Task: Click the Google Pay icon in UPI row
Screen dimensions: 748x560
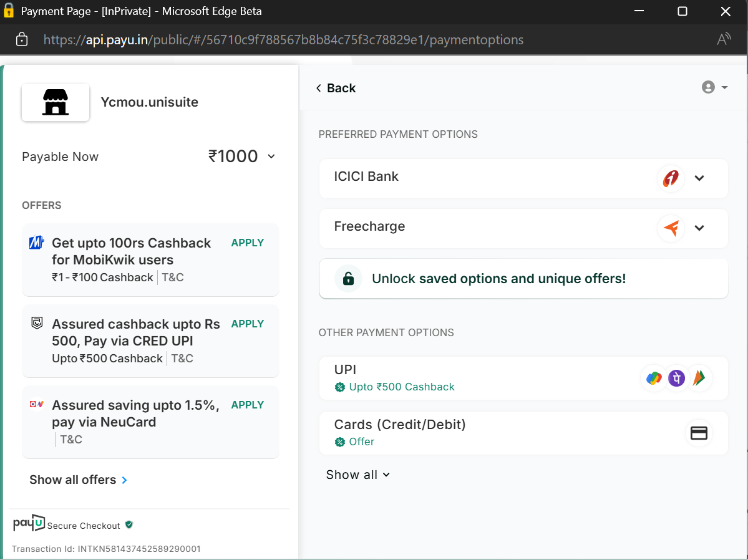Action: [x=653, y=378]
